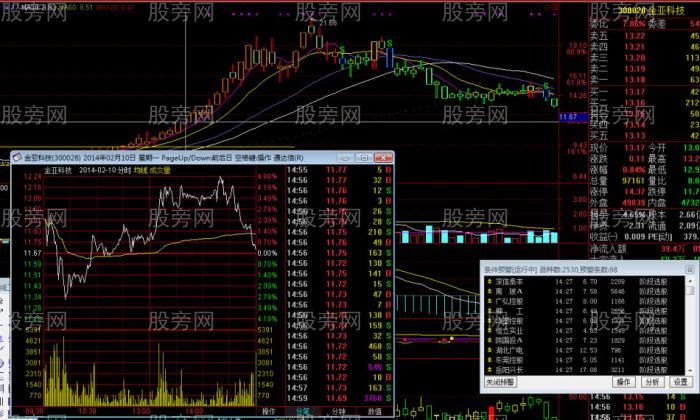Image resolution: width=700 pixels, height=420 pixels.
Task: Click the 卖一 price 13.18
Action: tap(634, 80)
